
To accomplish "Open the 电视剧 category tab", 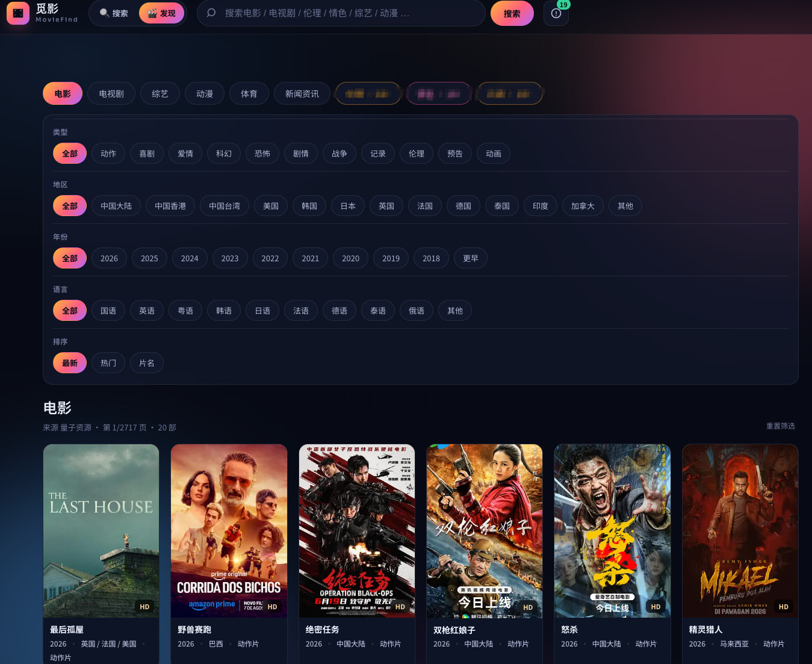I will [111, 94].
